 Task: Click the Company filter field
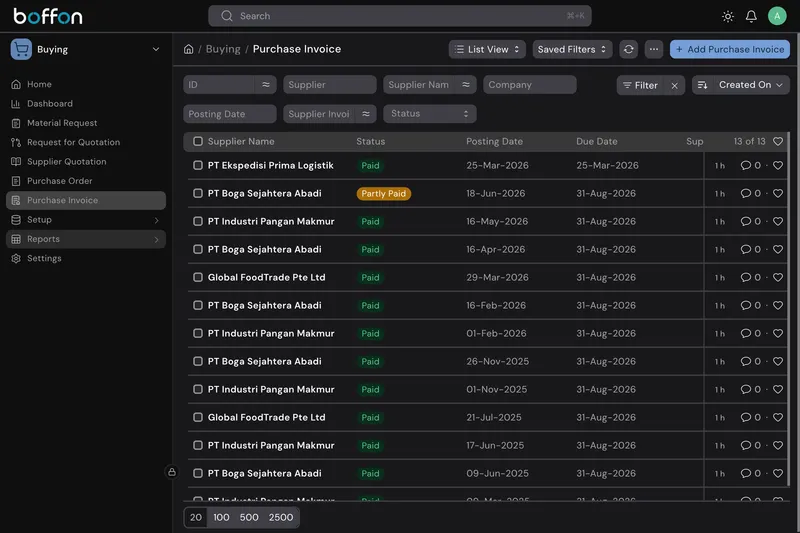pos(530,85)
